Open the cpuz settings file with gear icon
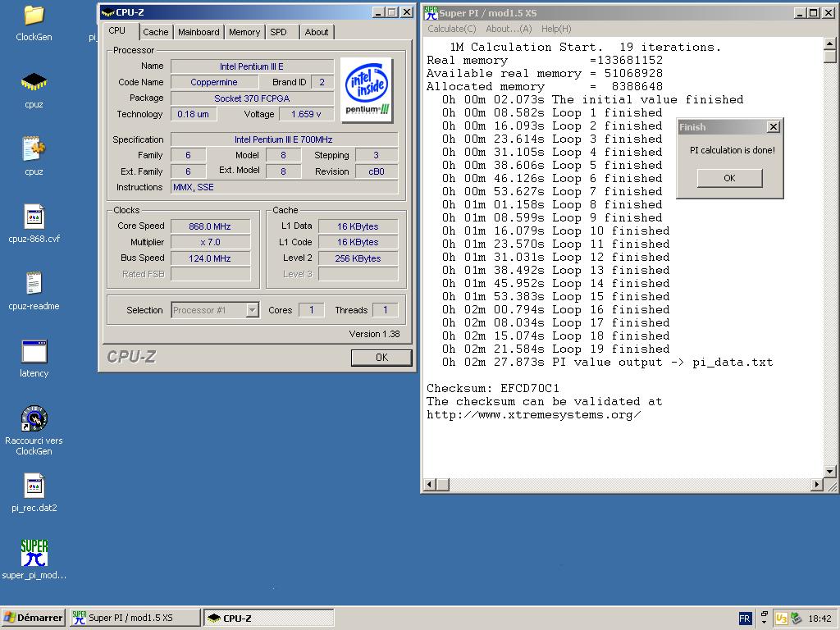Image resolution: width=840 pixels, height=630 pixels. click(34, 149)
